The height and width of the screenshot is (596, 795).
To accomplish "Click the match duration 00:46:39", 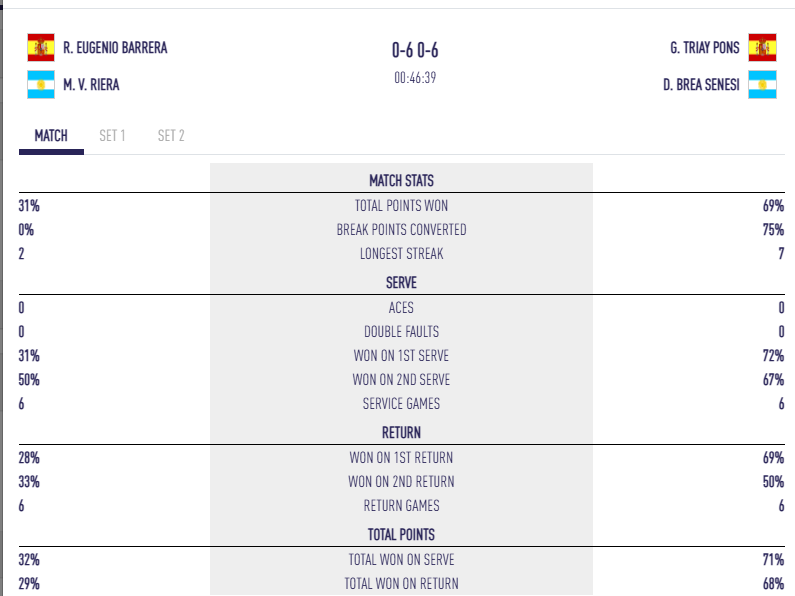I will (414, 77).
